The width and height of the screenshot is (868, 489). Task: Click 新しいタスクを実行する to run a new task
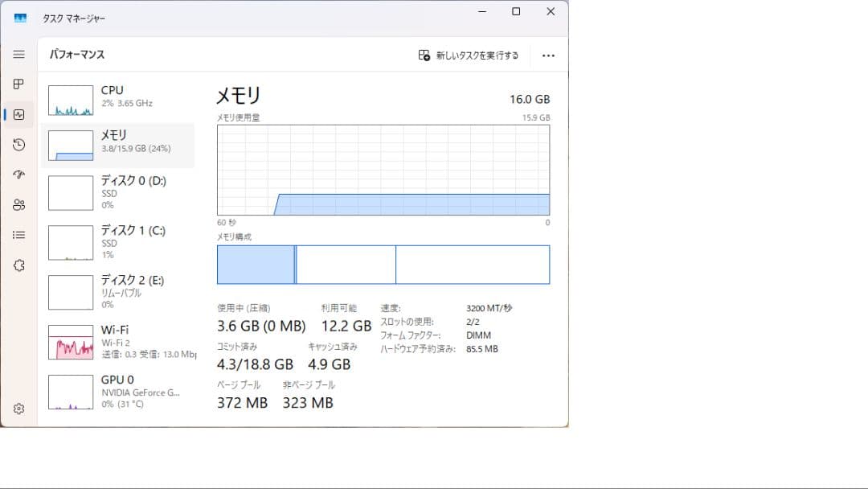tap(468, 55)
